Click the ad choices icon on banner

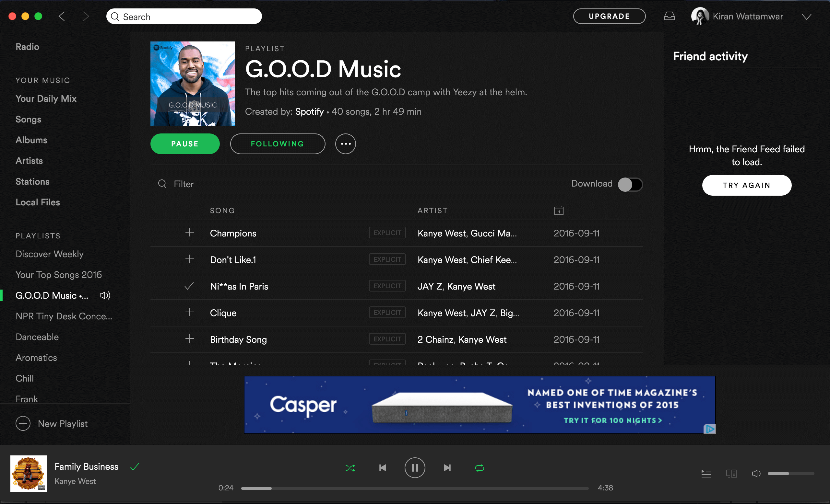click(709, 429)
